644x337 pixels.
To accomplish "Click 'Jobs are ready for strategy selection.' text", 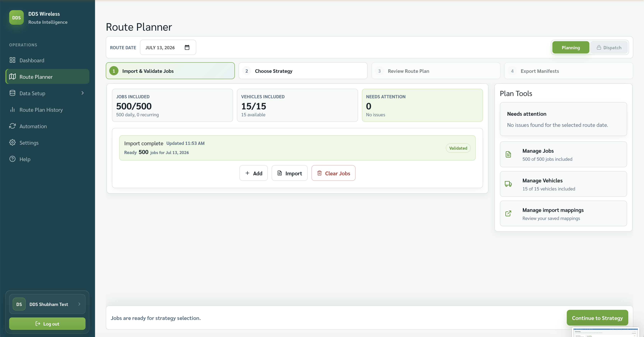I will 156,318.
